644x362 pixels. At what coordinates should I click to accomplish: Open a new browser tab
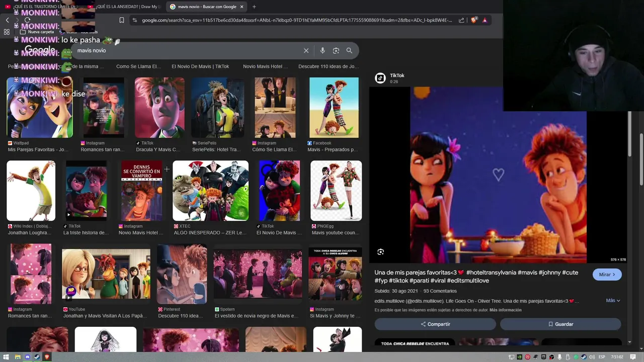point(254,7)
